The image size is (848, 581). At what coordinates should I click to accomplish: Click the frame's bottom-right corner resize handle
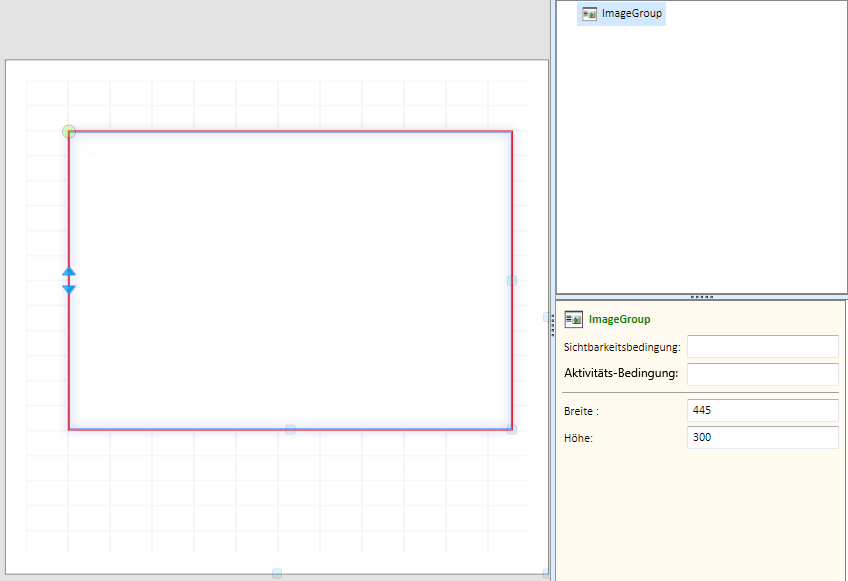coord(512,429)
